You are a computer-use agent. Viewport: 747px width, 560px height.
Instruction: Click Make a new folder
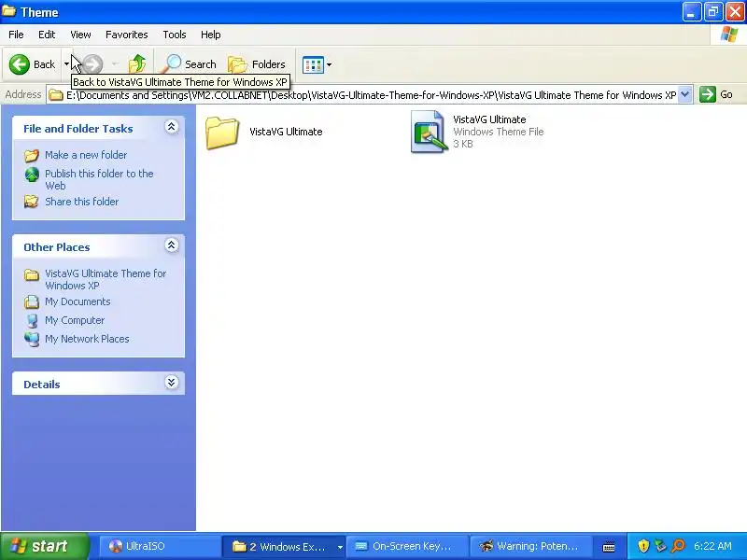click(x=86, y=155)
